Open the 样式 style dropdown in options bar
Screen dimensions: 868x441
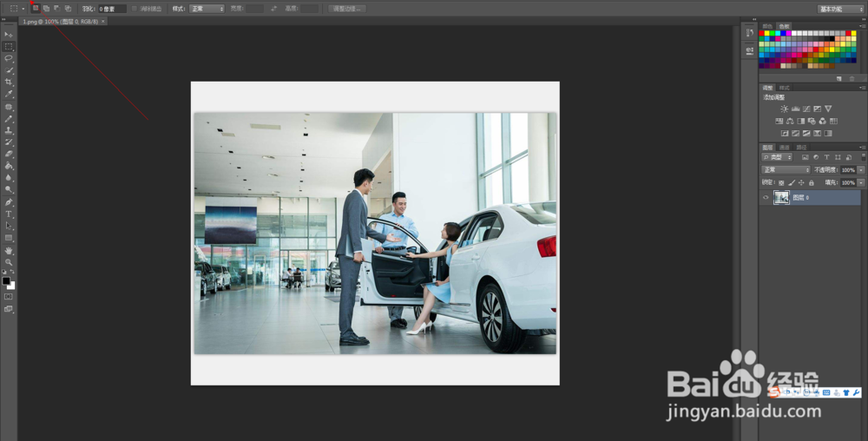[x=207, y=9]
